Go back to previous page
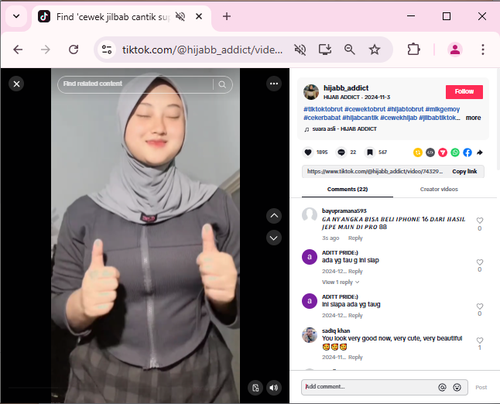The height and width of the screenshot is (404, 500). 18,50
